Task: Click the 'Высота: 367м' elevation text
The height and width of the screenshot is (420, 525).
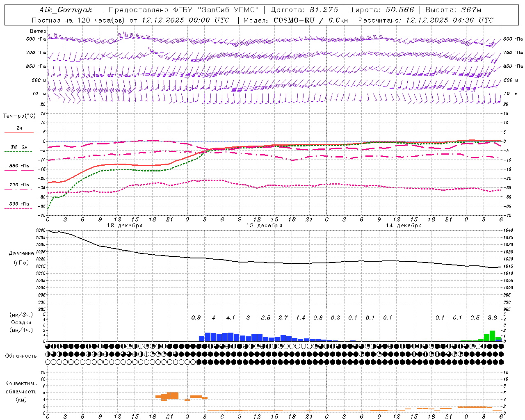Action: pos(453,10)
